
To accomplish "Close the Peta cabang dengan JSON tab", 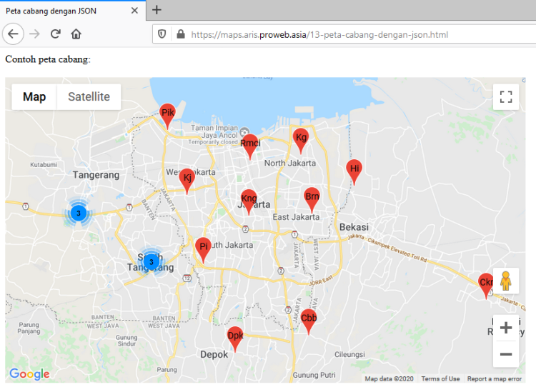I will point(134,11).
